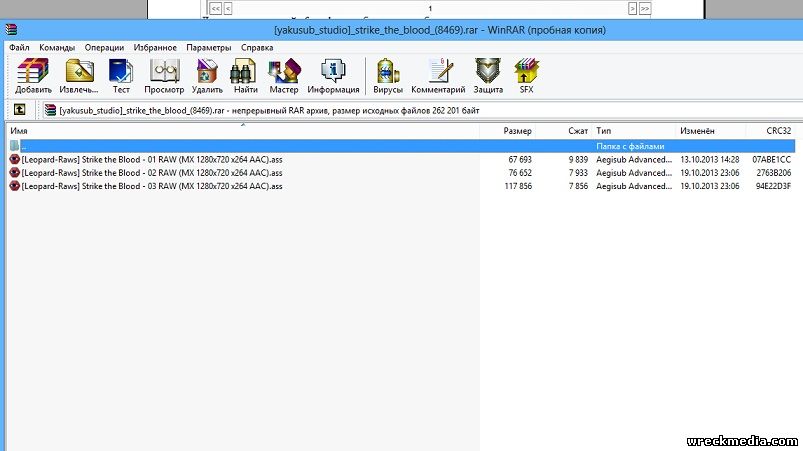Image resolution: width=803 pixels, height=451 pixels.
Task: Click the Добавить (Add) toolbar icon
Action: pos(33,75)
